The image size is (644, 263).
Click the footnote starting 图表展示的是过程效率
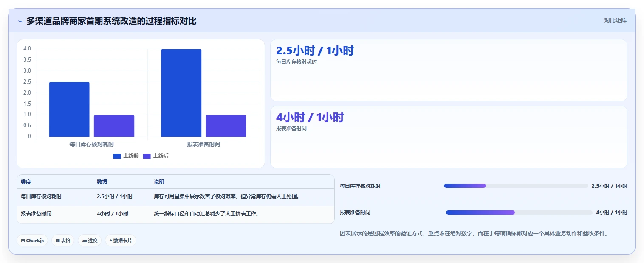[475, 234]
